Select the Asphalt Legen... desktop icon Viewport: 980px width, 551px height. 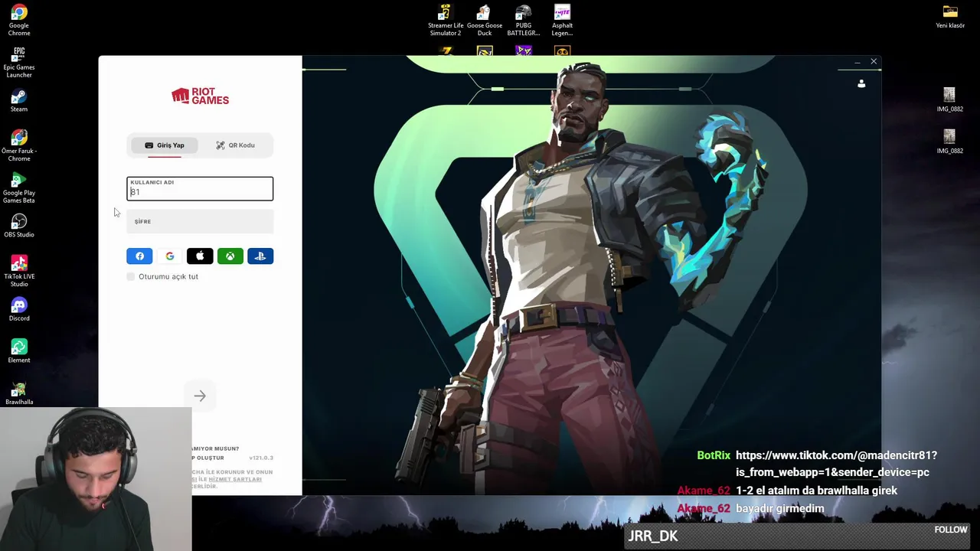pos(562,21)
